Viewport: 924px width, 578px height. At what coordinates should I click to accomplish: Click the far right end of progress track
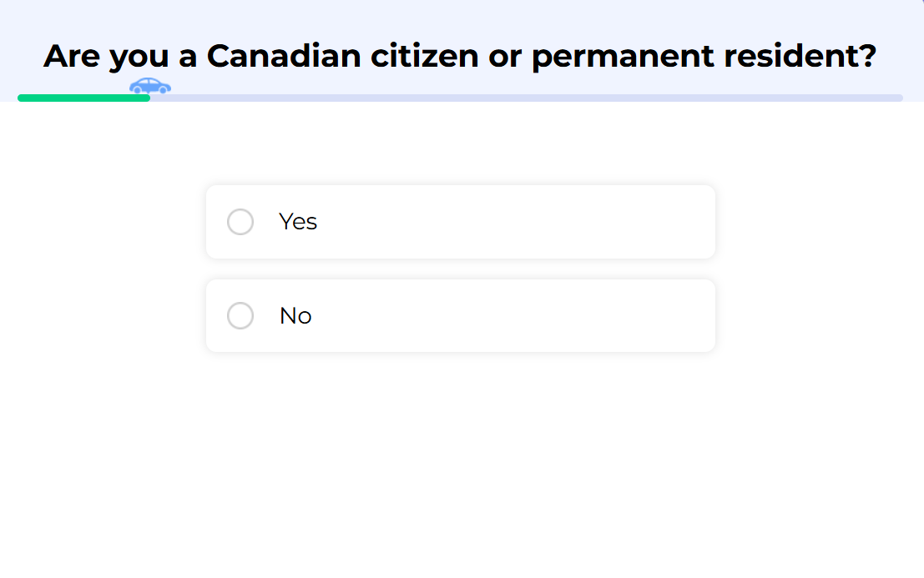pos(898,98)
